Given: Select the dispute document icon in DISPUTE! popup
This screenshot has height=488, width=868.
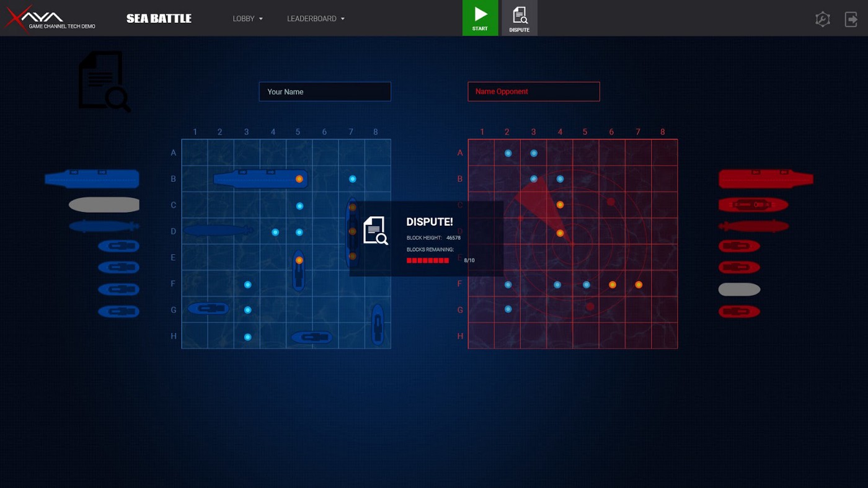Looking at the screenshot, I should pyautogui.click(x=374, y=230).
